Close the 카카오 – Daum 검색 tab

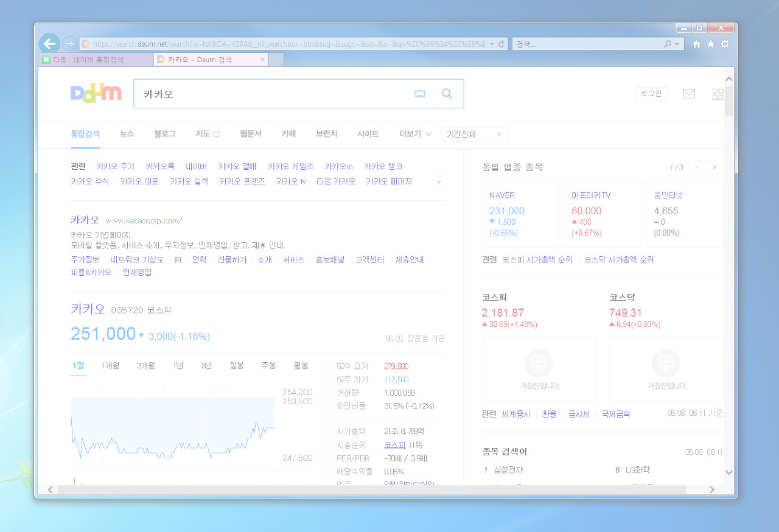(262, 60)
